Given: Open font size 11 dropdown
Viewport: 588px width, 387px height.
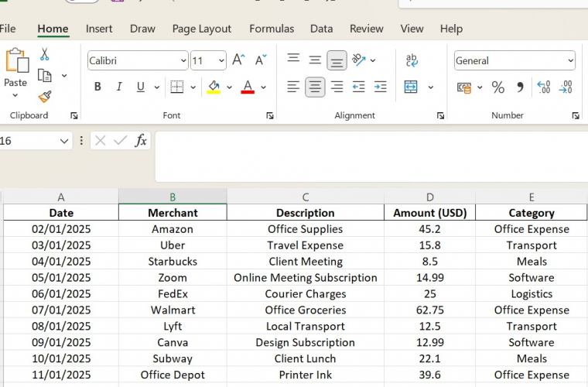Looking at the screenshot, I should point(221,60).
